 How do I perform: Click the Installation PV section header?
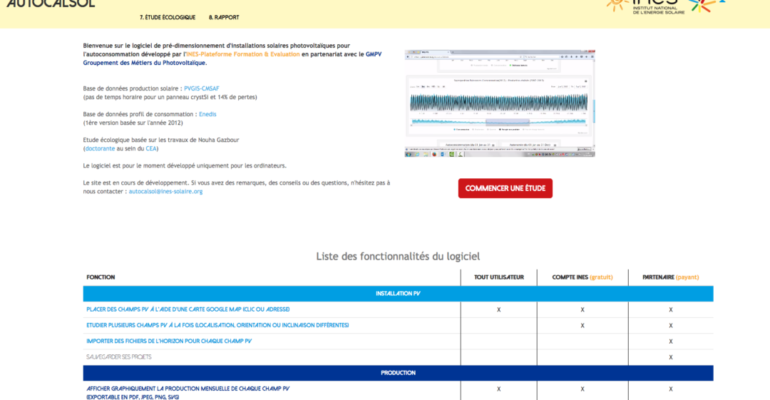coord(398,293)
